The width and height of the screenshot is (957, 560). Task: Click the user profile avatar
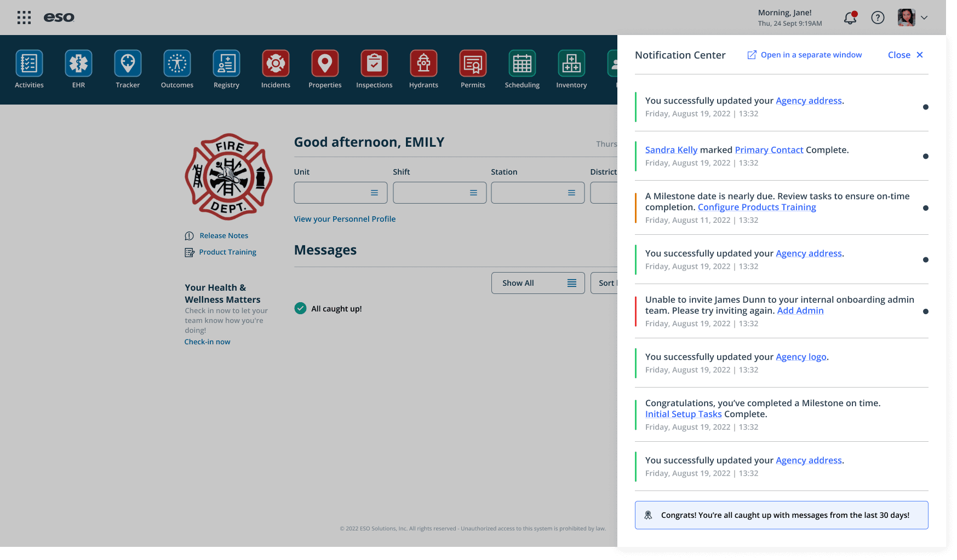pyautogui.click(x=907, y=18)
